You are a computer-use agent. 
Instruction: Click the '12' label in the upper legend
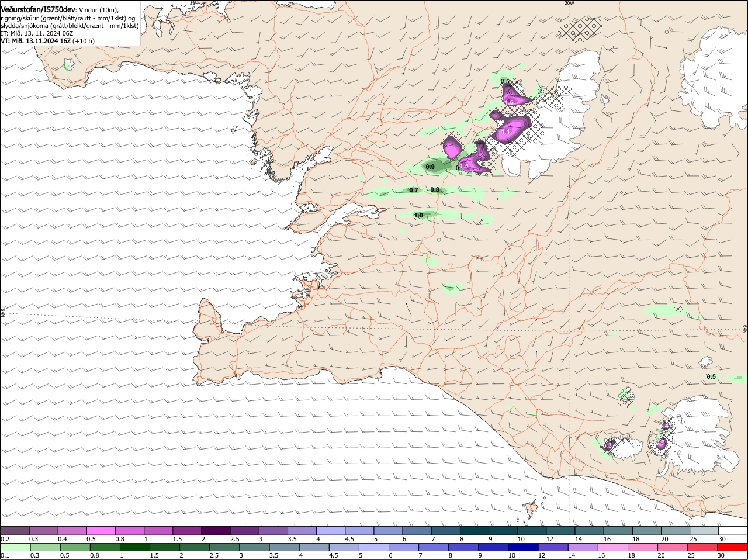click(x=549, y=539)
